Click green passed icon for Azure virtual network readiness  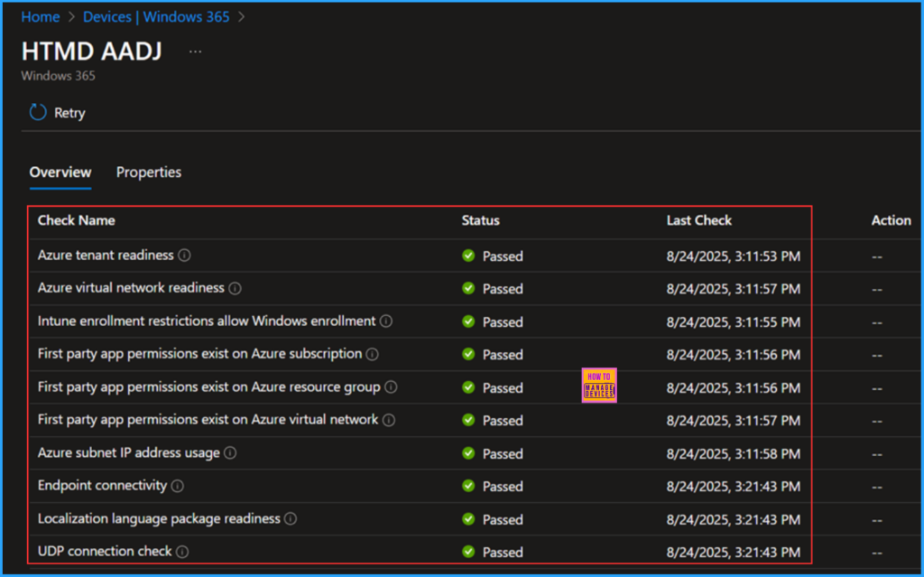coord(468,289)
